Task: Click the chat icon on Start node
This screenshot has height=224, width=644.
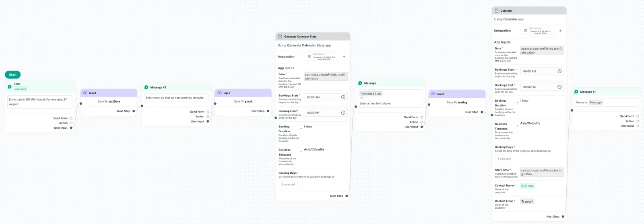Action: tap(10, 86)
